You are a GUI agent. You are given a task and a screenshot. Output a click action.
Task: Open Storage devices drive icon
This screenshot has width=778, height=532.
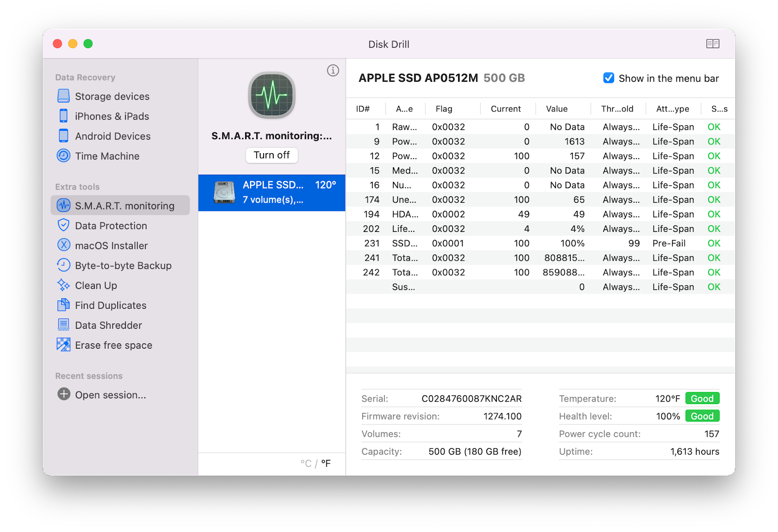64,96
